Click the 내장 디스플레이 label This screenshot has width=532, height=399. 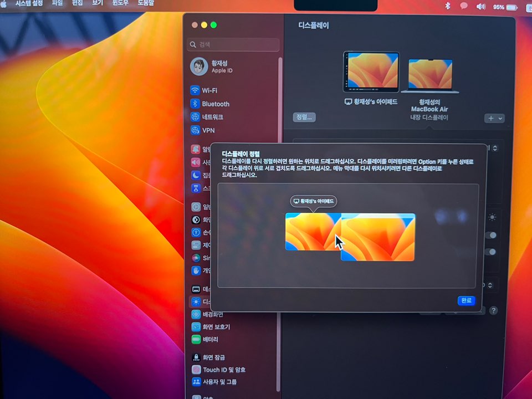click(x=429, y=117)
